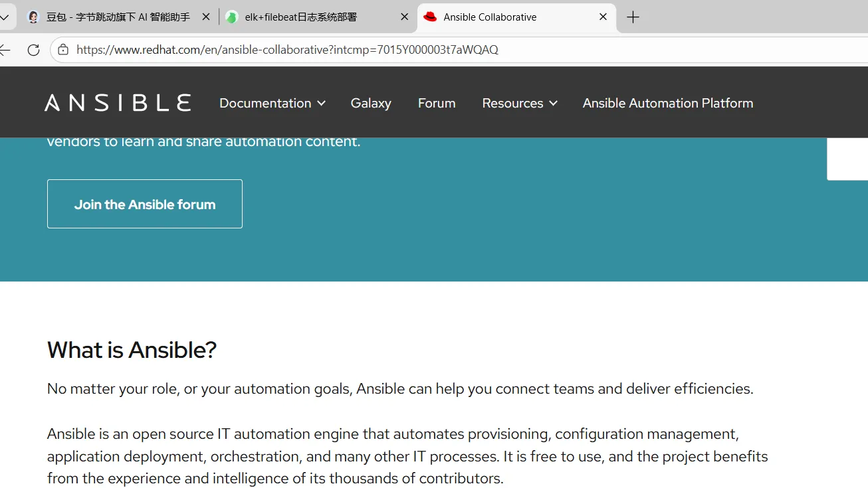This screenshot has height=488, width=868.
Task: Expand the Resources menu
Action: 519,103
